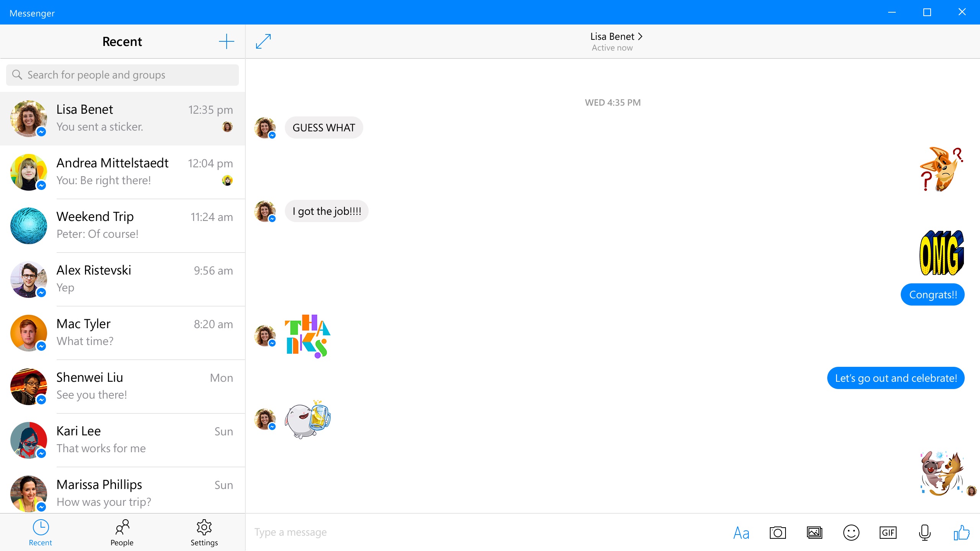980x551 pixels.
Task: Open the conversation with Kari Lee
Action: point(122,440)
